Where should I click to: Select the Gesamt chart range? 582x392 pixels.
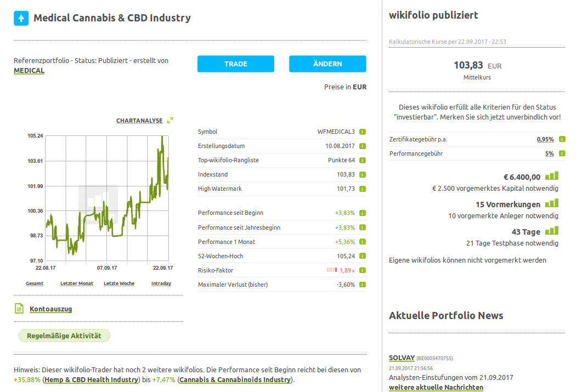(x=35, y=283)
